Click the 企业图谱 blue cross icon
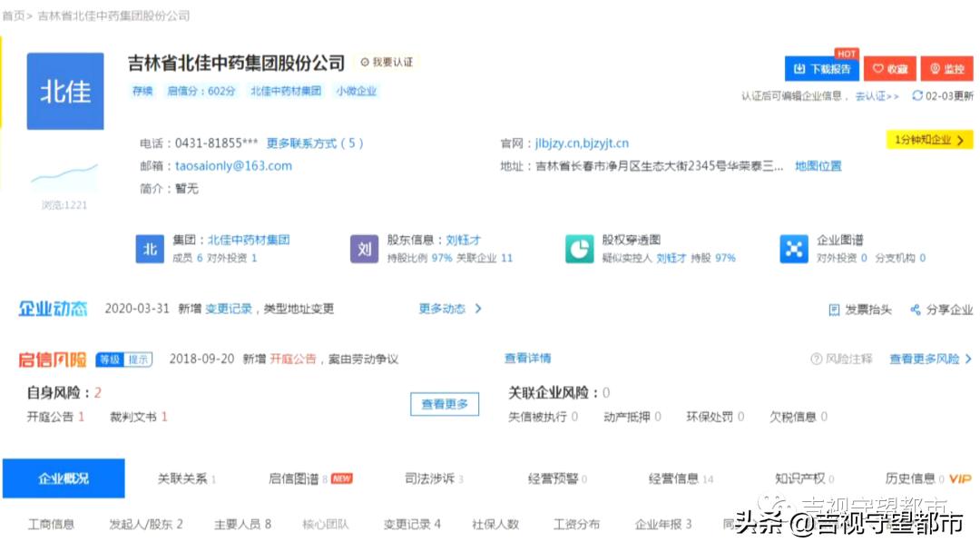The height and width of the screenshot is (552, 980). coord(796,248)
